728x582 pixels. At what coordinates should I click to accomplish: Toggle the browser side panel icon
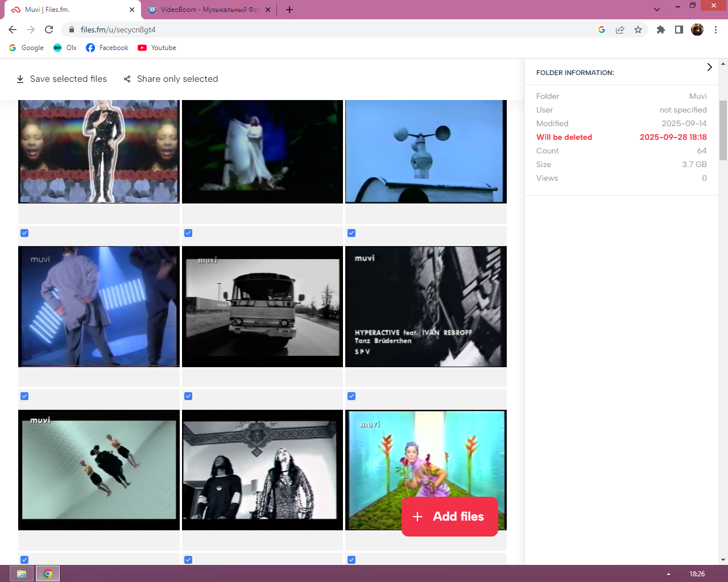point(679,30)
